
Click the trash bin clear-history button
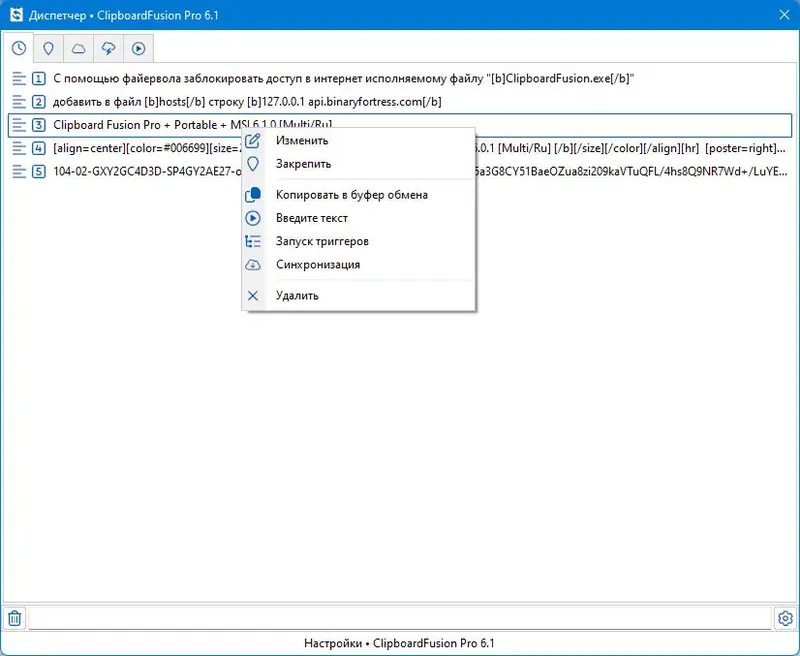tap(15, 618)
